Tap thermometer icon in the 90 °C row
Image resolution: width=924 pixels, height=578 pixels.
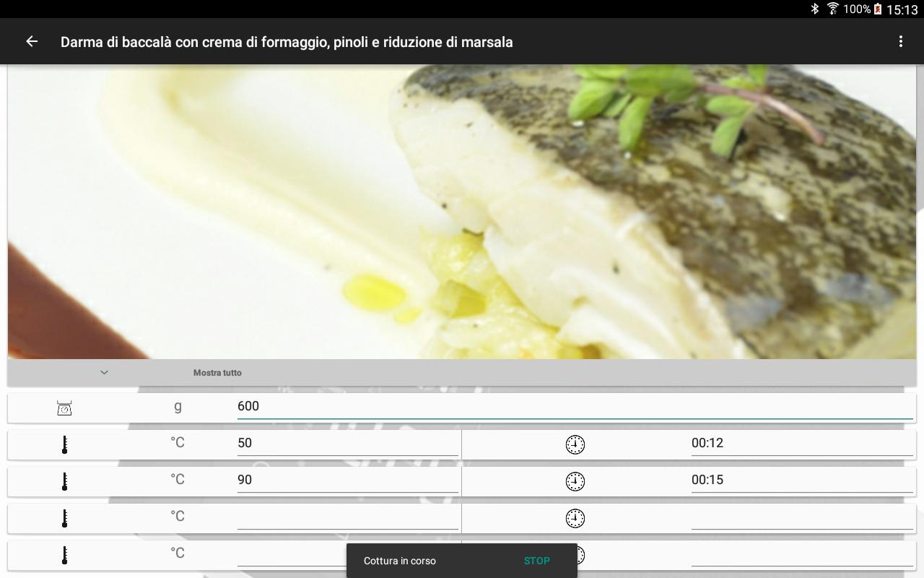click(x=64, y=481)
